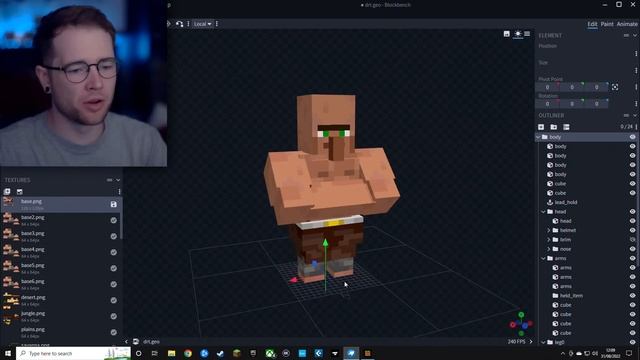Open the viewport hamburger menu icon
Viewport: 640px width, 360px height.
point(527,34)
